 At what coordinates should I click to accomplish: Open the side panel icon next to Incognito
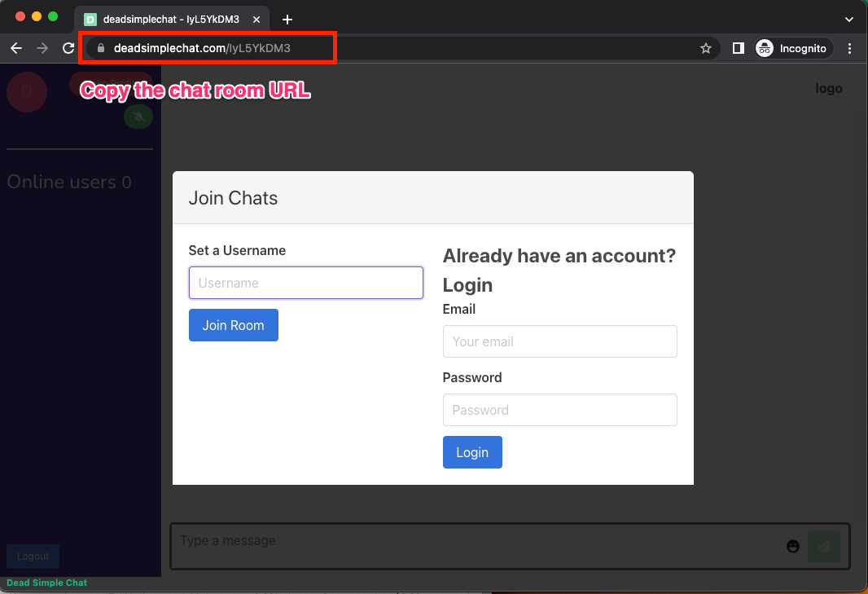click(738, 48)
